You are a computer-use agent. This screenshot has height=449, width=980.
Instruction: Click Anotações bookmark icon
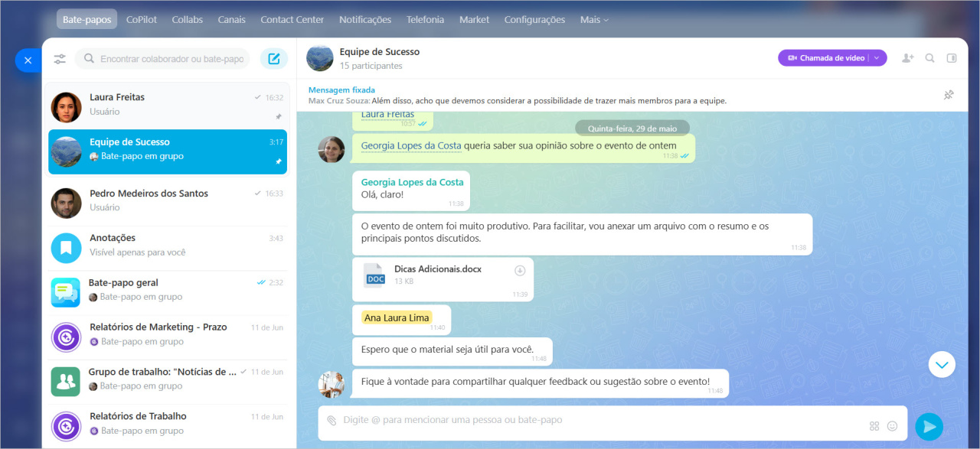tap(66, 248)
